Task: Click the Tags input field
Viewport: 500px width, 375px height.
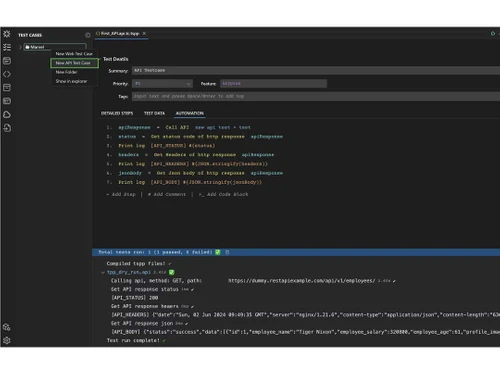Action: pyautogui.click(x=316, y=96)
